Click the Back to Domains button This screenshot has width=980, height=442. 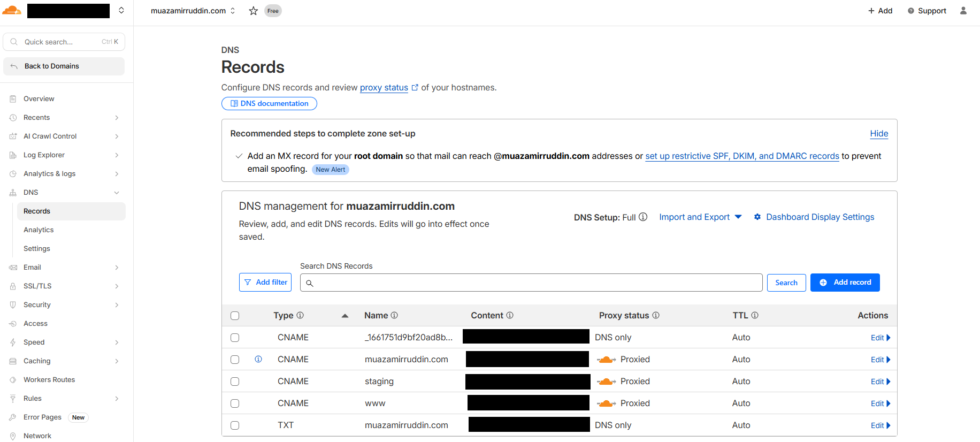coord(64,66)
